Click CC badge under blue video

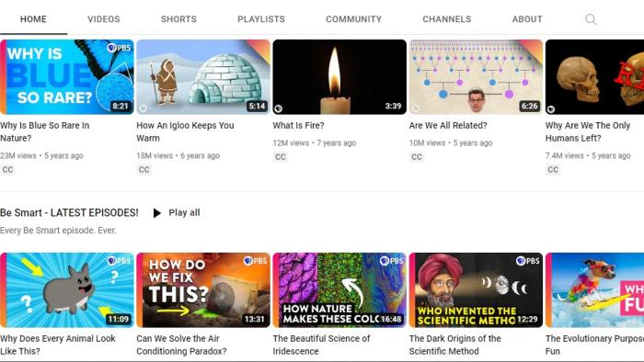pos(7,170)
